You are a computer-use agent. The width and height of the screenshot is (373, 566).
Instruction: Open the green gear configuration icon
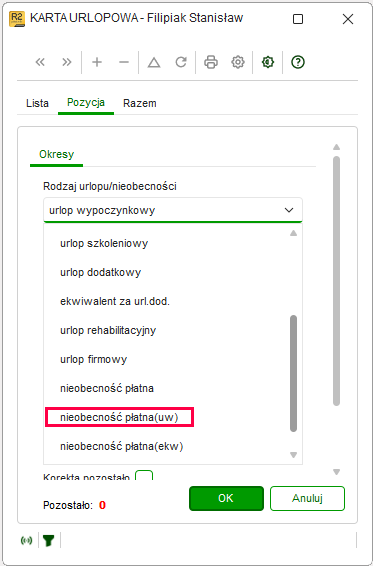click(268, 62)
